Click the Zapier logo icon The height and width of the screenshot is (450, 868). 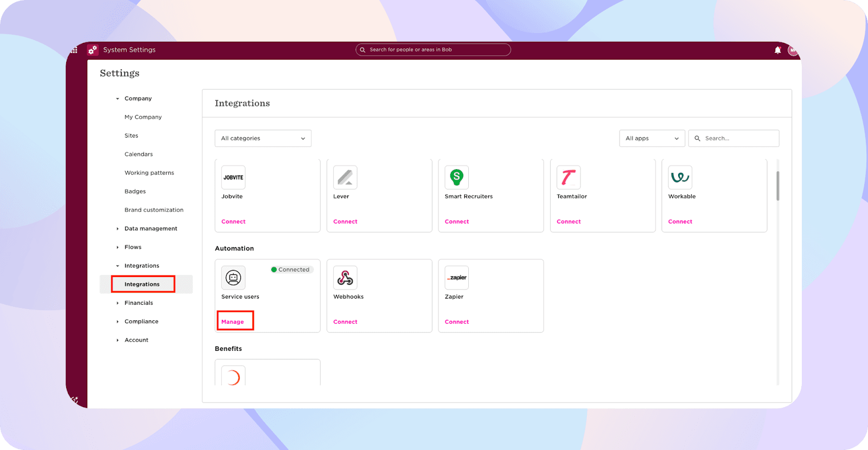tap(457, 278)
